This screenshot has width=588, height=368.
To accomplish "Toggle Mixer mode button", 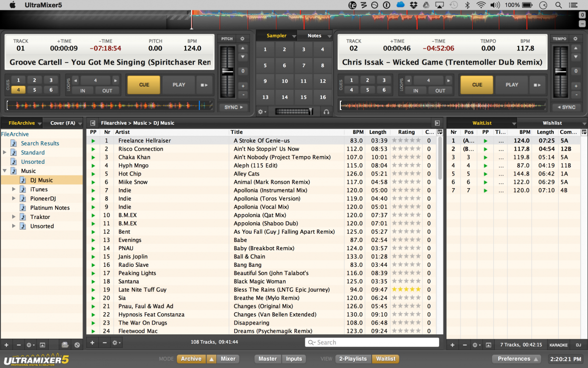I will pos(228,359).
